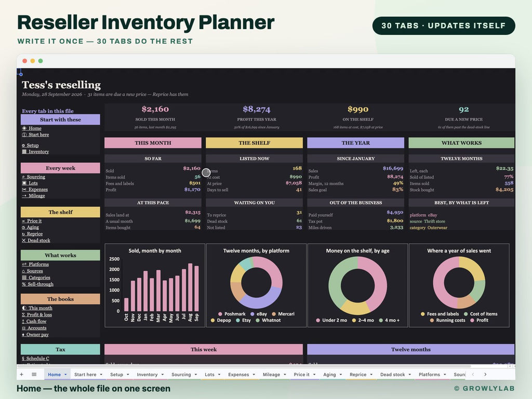
Task: Open the Start here tab dropdown arrow
Action: click(101, 375)
